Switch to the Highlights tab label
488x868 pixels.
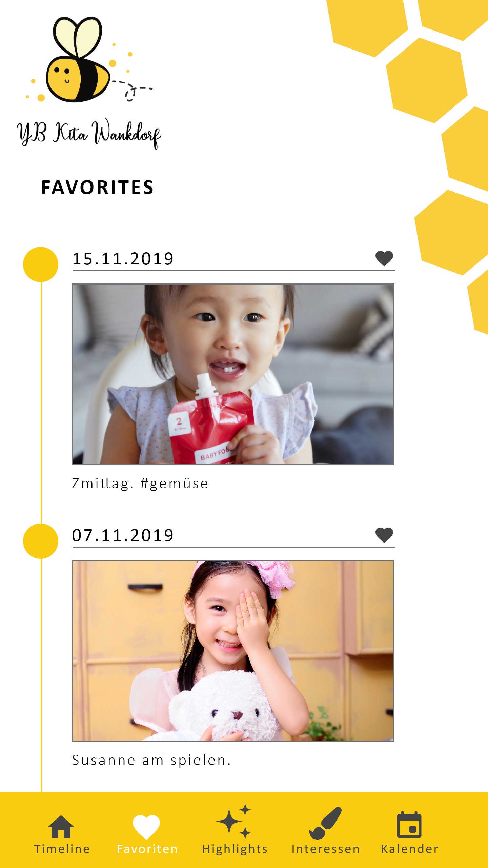(235, 850)
